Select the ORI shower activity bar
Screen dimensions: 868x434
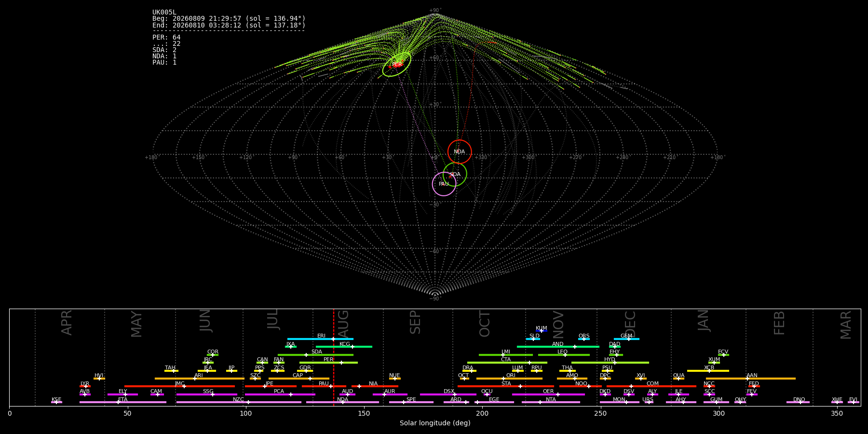pyautogui.click(x=509, y=379)
